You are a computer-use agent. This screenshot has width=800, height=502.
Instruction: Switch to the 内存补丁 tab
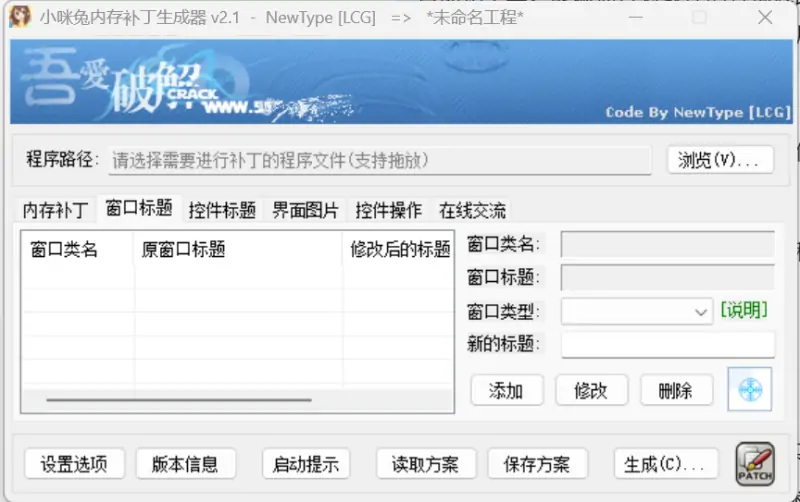[56, 211]
